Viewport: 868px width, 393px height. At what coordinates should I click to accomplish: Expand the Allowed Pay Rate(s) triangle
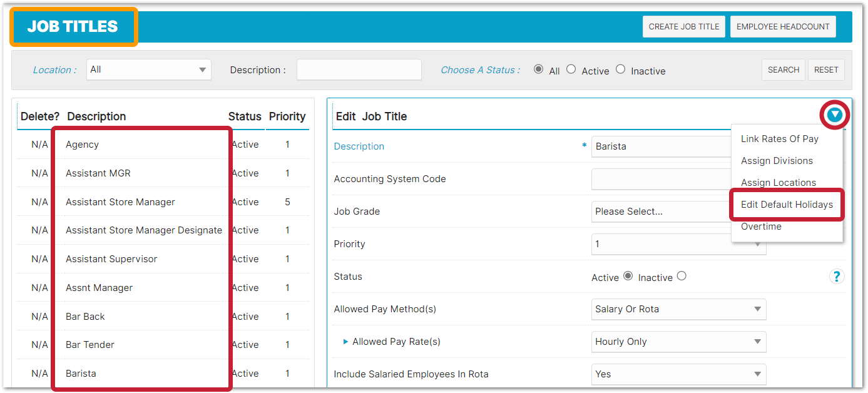click(345, 342)
